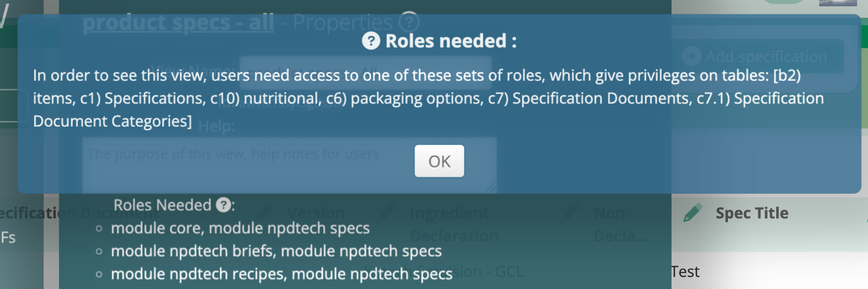Click OK to dismiss the Roles needed dialog
The width and height of the screenshot is (868, 289).
439,161
